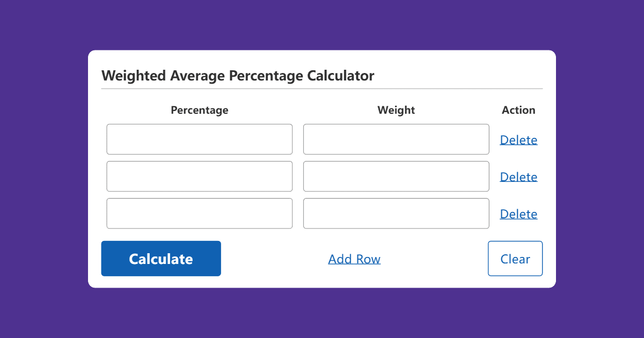
Task: Click the first Weight input field
Action: 396,139
